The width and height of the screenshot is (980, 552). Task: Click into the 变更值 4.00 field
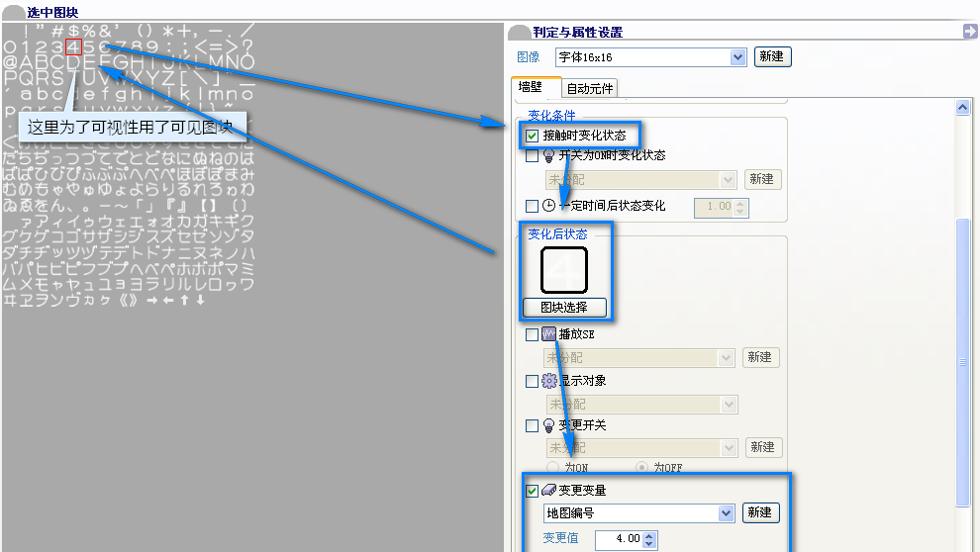(619, 539)
